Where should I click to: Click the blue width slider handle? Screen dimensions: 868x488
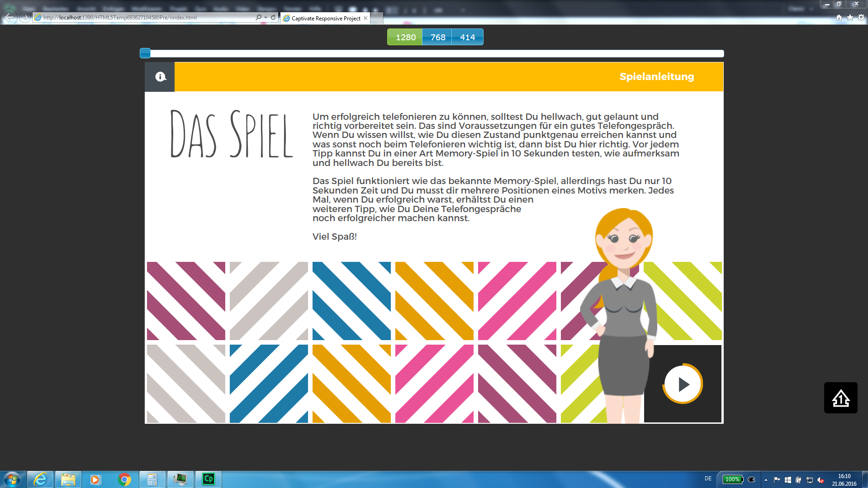145,53
